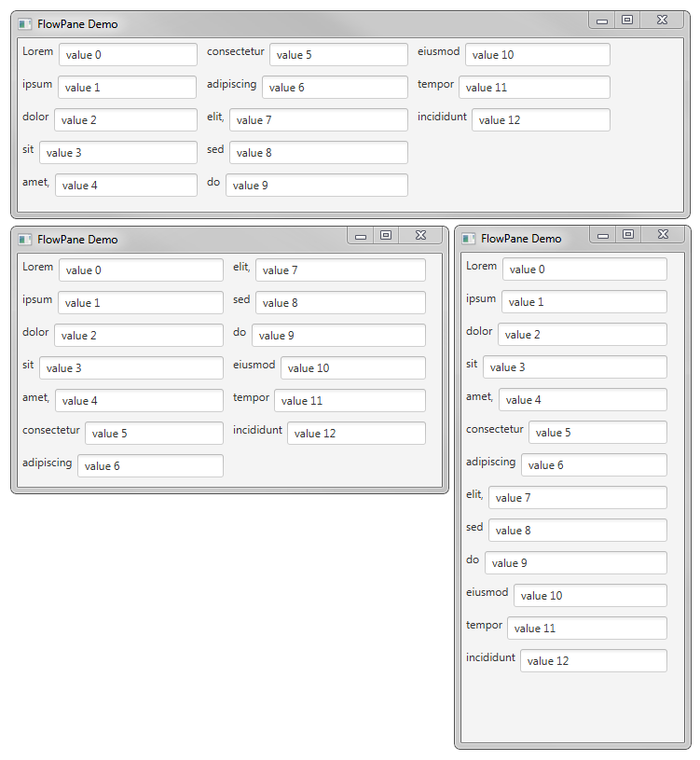This screenshot has width=700, height=760.
Task: Focus the incididunt field in bottom-left window
Action: point(357,434)
